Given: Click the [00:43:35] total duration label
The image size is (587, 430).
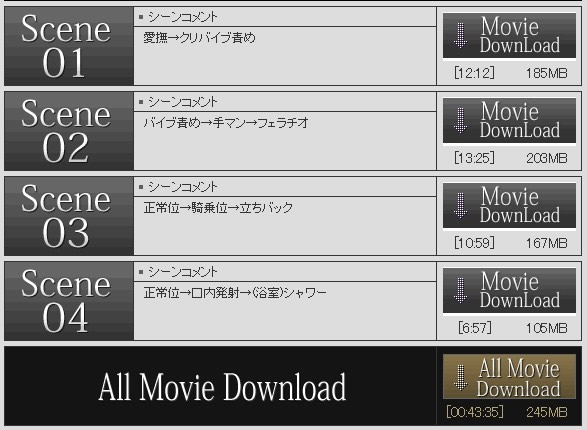Looking at the screenshot, I should [475, 412].
